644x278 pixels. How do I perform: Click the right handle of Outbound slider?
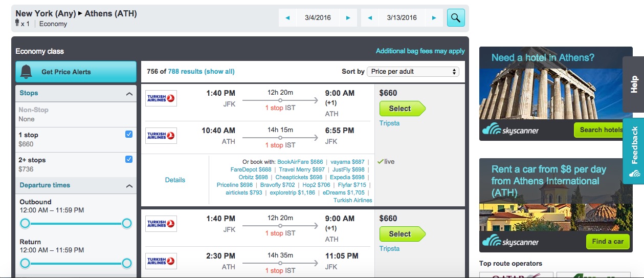(127, 223)
